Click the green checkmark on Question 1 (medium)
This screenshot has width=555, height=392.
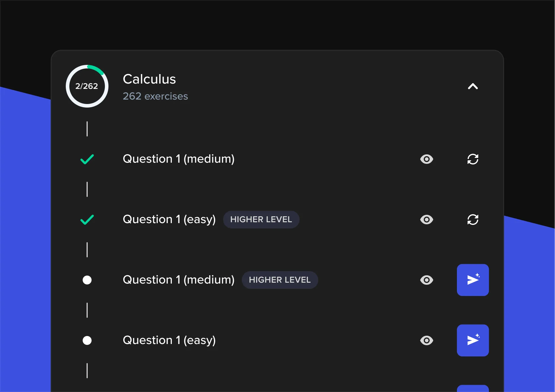pos(87,159)
